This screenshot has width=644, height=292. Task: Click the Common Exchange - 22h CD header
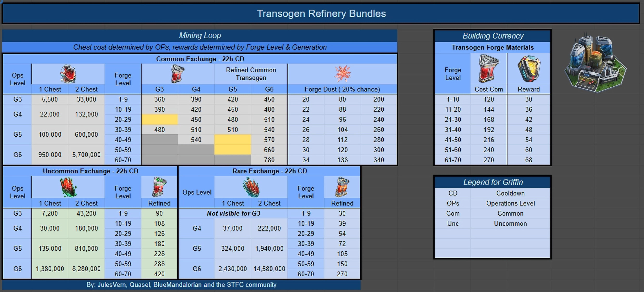pyautogui.click(x=200, y=59)
